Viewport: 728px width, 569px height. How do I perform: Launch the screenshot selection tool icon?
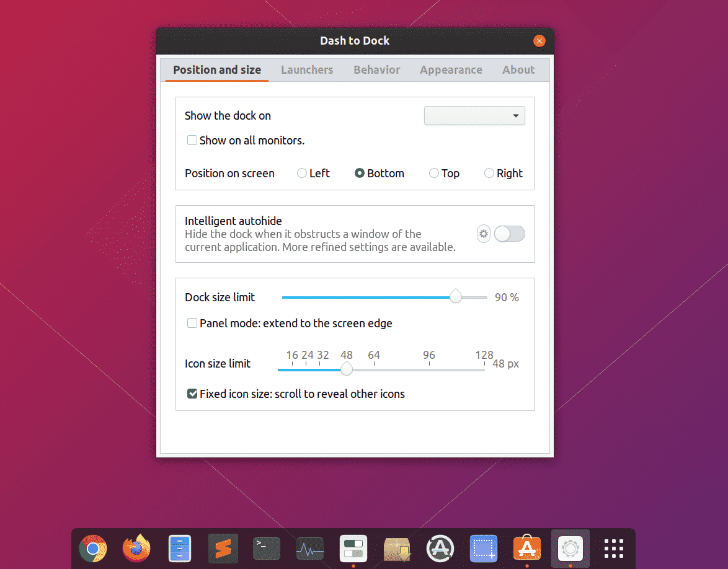click(483, 549)
